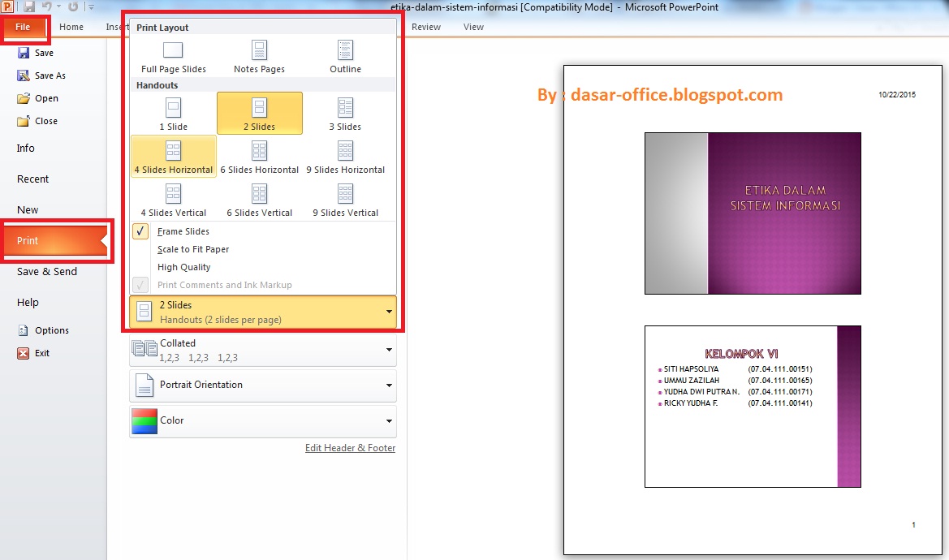949x560 pixels.
Task: Pick the 4 Slides Vertical handout
Action: coord(173,200)
